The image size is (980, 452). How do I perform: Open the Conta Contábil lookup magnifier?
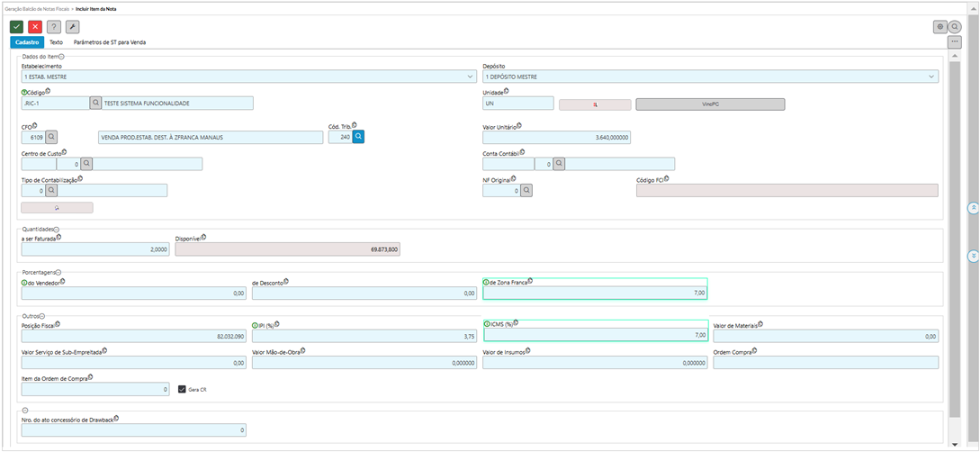[x=559, y=164]
